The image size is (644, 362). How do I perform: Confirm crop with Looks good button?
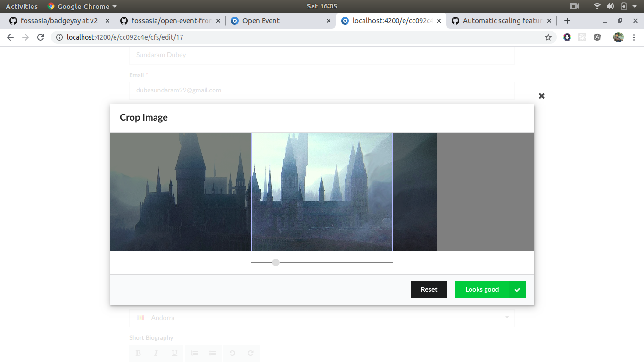[490, 290]
